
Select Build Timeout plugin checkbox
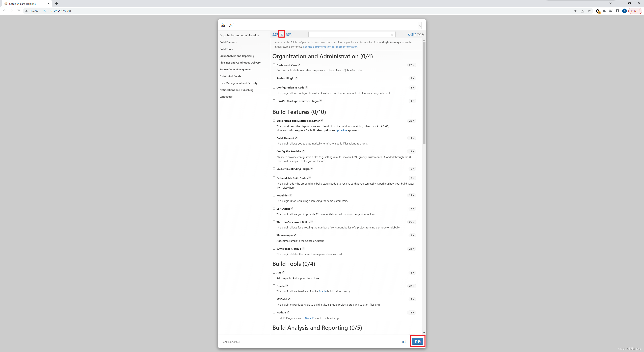(x=274, y=138)
